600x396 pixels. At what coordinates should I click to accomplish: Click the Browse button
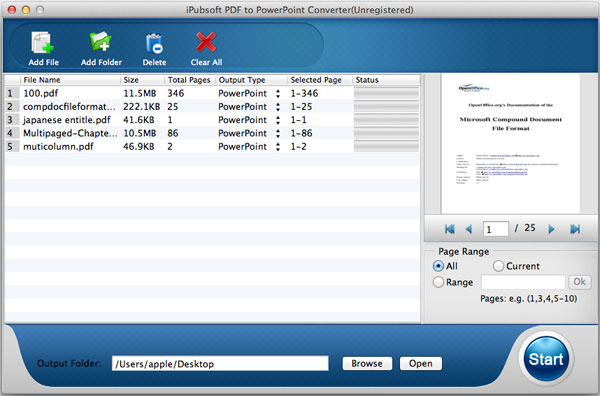(x=367, y=363)
